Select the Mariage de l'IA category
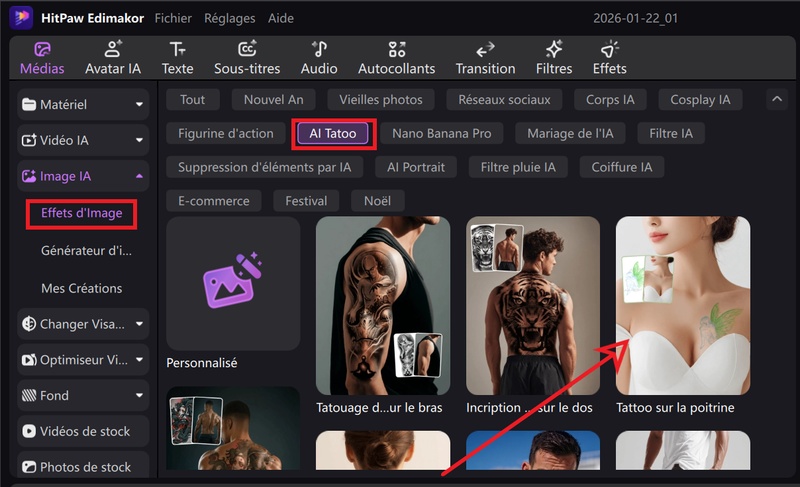This screenshot has height=487, width=800. [570, 134]
